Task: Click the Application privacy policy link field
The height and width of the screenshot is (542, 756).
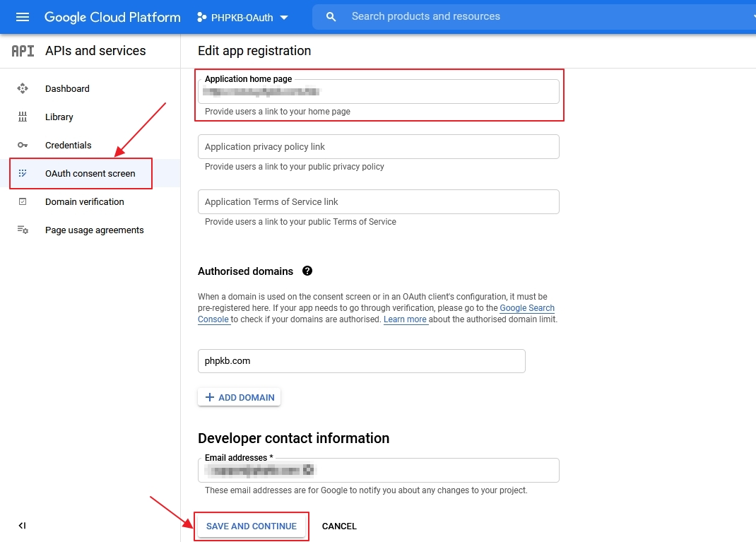Action: click(379, 146)
